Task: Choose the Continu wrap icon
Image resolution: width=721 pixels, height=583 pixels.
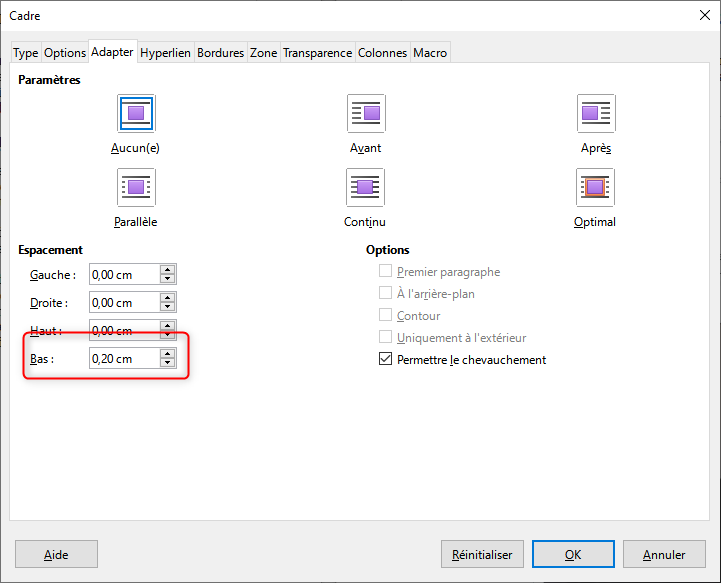Action: [x=366, y=187]
